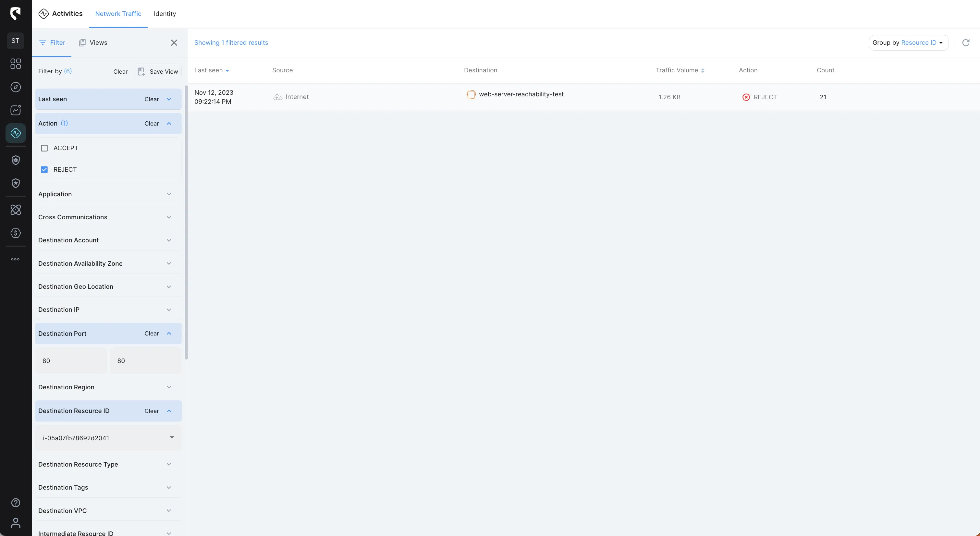
Task: Sort by Traffic Volume column arrows
Action: (703, 70)
